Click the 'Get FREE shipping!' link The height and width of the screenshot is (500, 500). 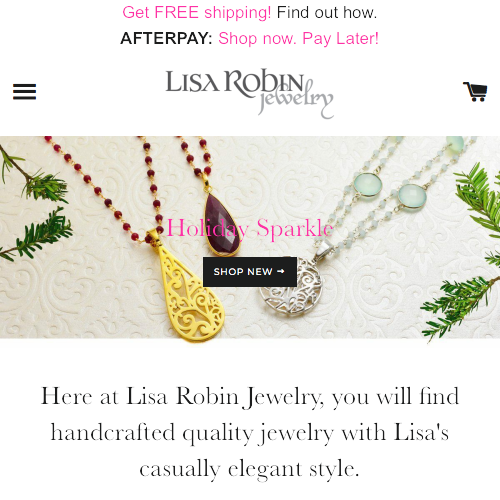coord(197,13)
